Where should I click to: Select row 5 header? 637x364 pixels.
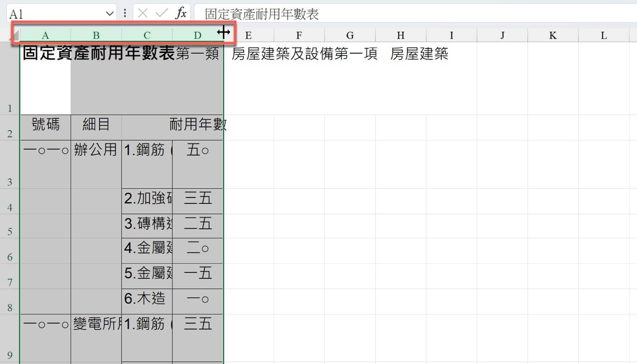click(x=10, y=226)
